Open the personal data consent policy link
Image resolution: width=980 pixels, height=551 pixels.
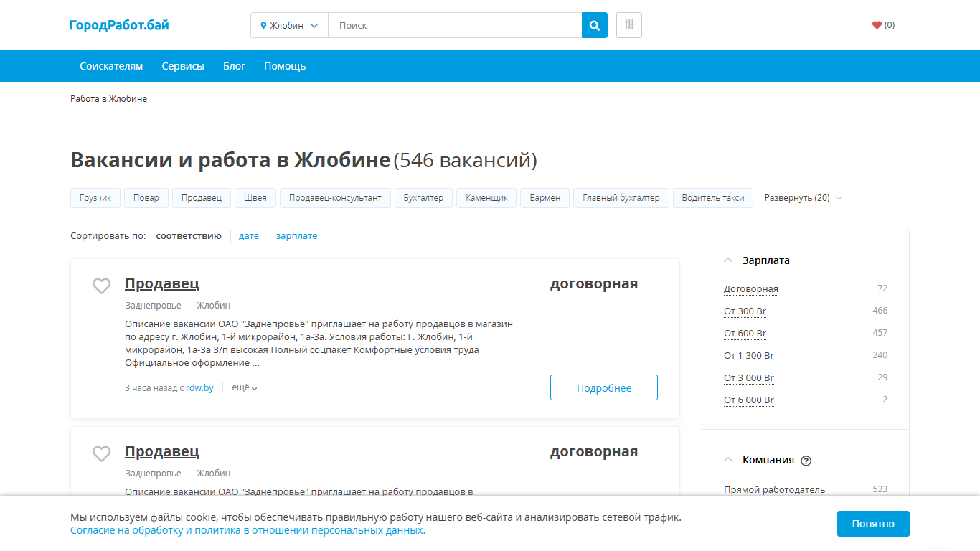(247, 531)
